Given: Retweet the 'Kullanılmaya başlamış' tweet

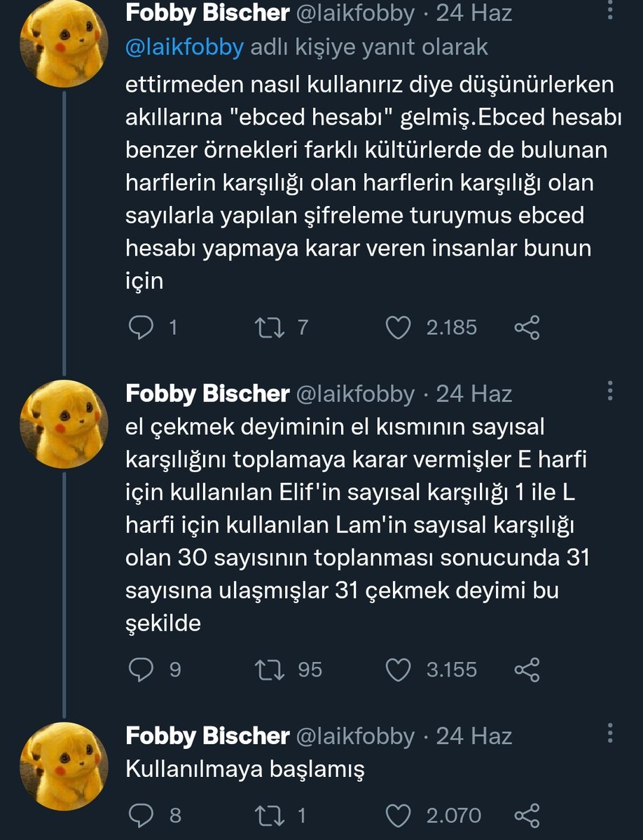Looking at the screenshot, I should tap(270, 815).
